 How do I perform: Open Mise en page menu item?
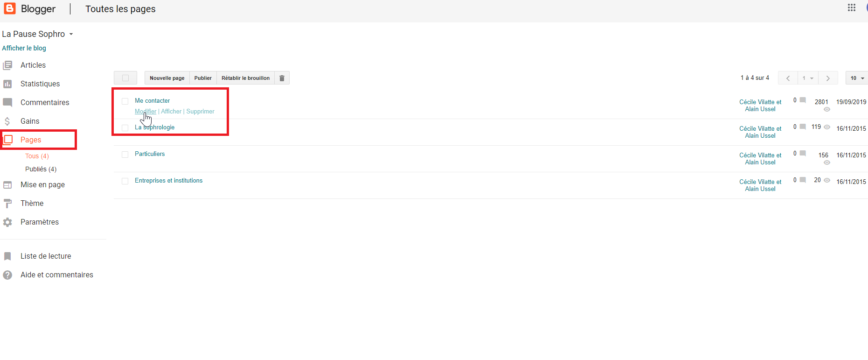(x=42, y=185)
